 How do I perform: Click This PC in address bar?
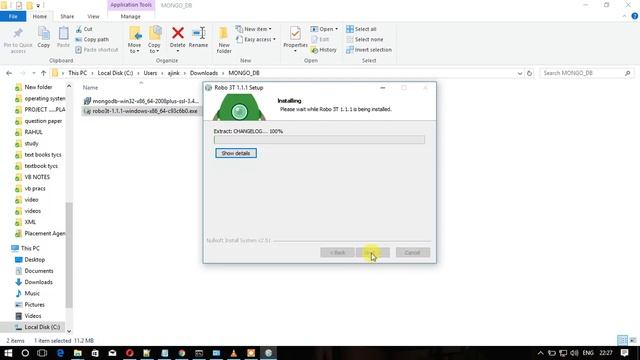(x=78, y=73)
